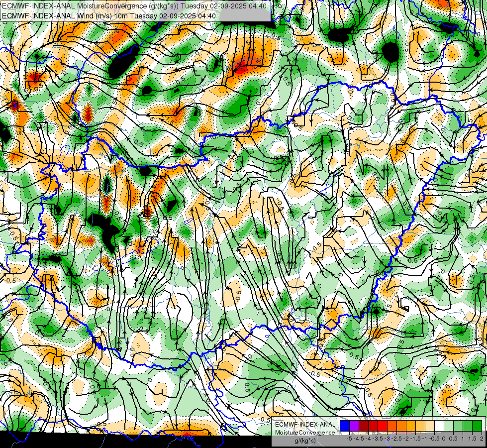Click the legend tick value -4.5
Image resolution: width=487 pixels, height=448 pixels.
click(359, 439)
